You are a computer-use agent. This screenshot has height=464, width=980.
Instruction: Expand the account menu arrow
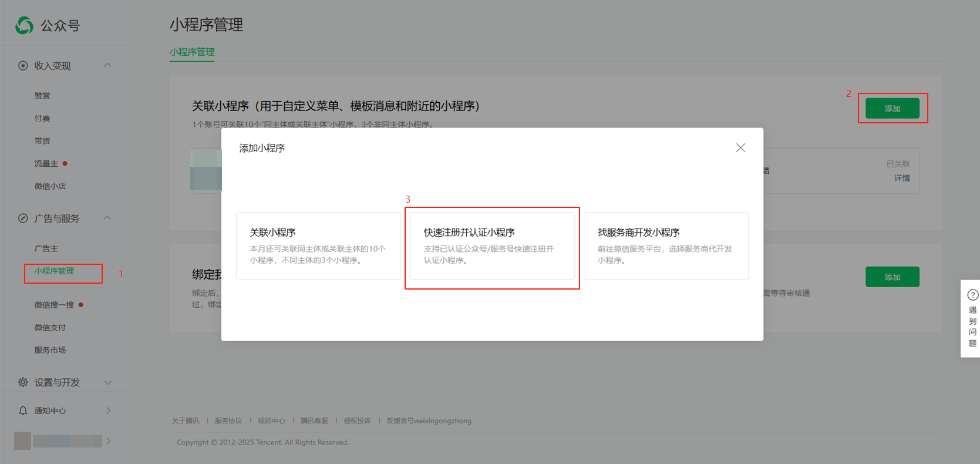pyautogui.click(x=108, y=441)
